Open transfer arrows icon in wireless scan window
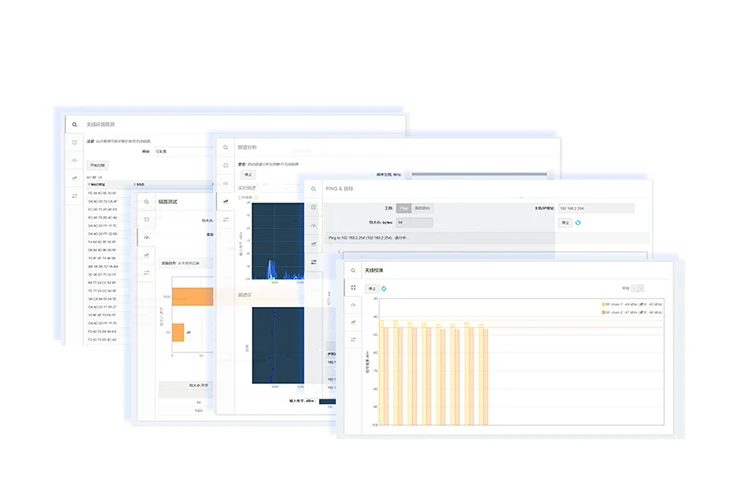Image resolution: width=750 pixels, height=497 pixels. 75,196
